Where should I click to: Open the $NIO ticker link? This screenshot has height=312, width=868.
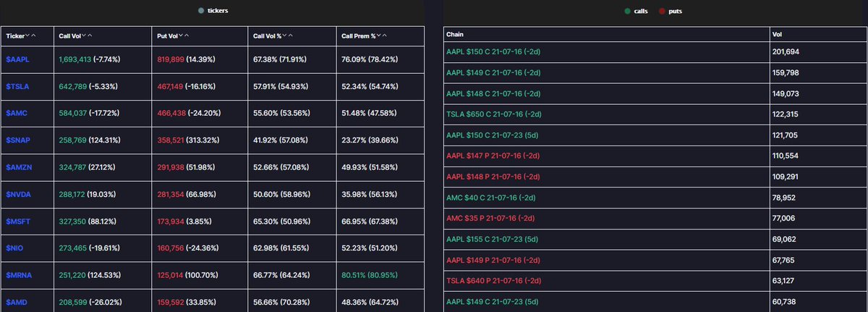click(x=14, y=248)
